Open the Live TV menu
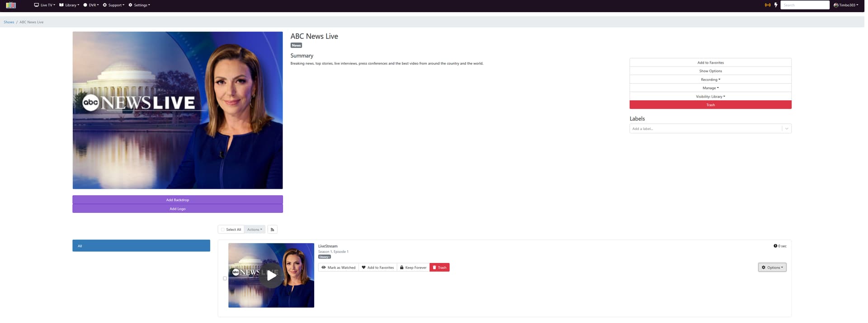 coord(45,5)
